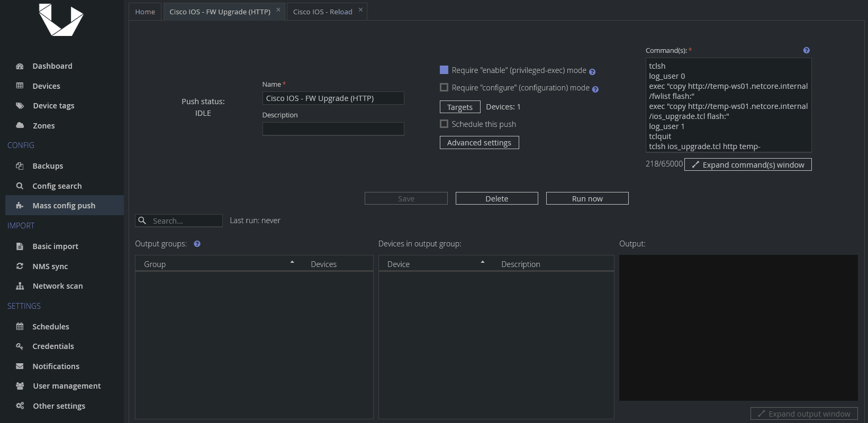Click the NMS sync refresh icon

point(20,266)
